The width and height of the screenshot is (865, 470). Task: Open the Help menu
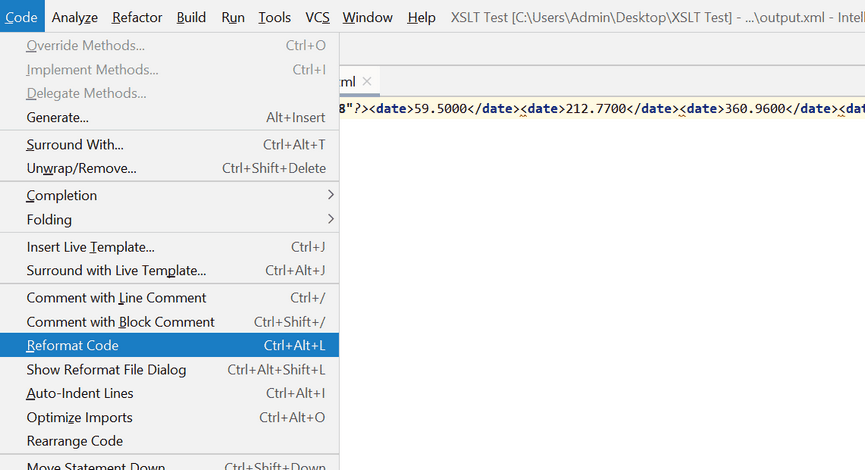421,17
